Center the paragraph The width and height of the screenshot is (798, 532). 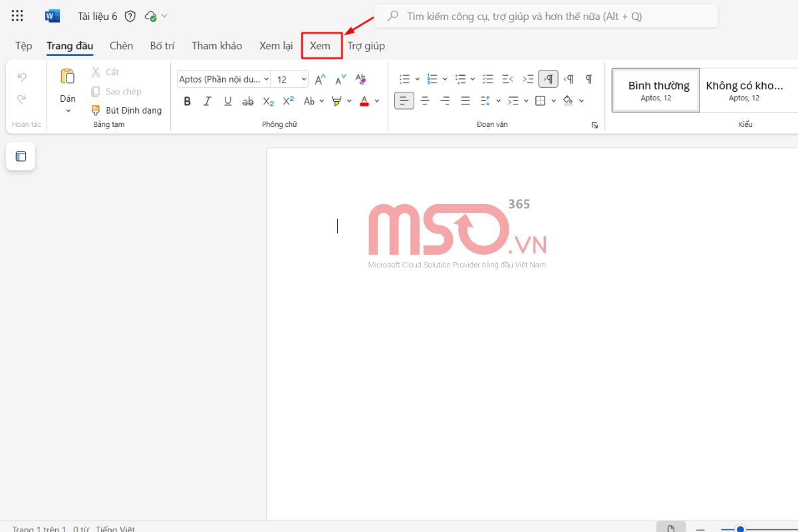(425, 101)
